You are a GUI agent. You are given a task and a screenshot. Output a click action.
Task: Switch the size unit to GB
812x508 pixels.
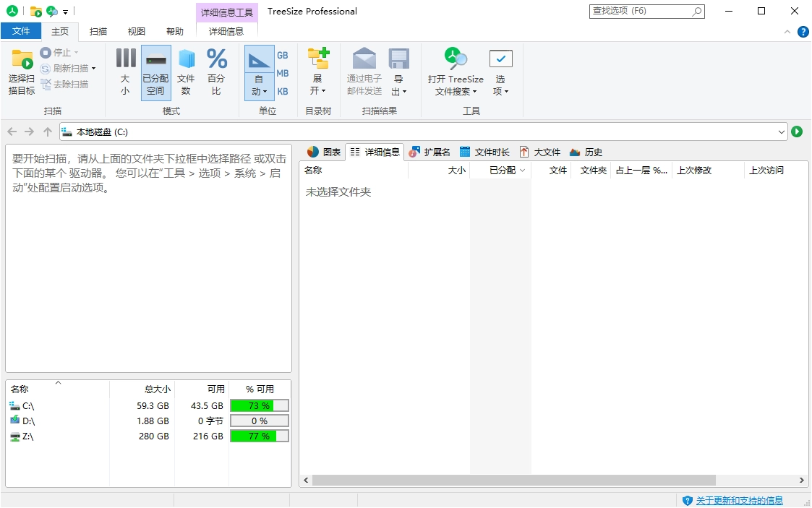pos(282,55)
